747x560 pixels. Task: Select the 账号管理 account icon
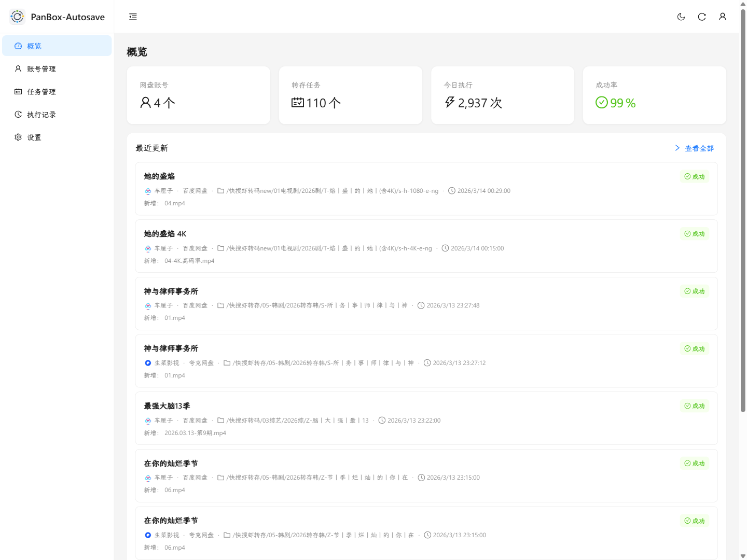(18, 68)
